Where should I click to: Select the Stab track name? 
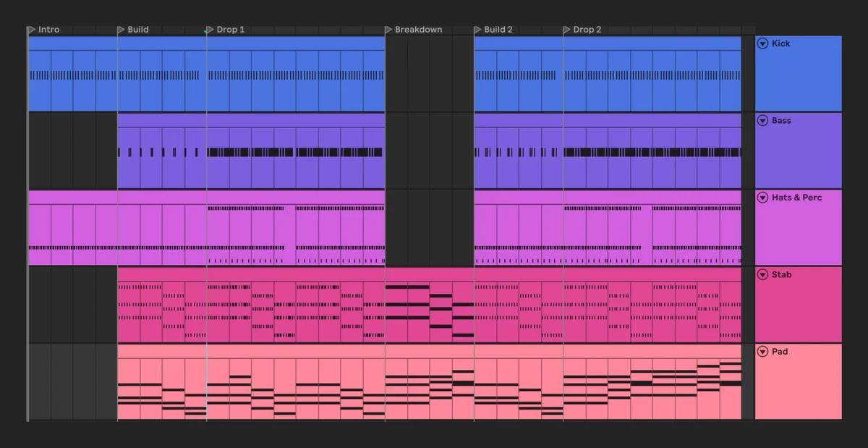click(x=781, y=275)
